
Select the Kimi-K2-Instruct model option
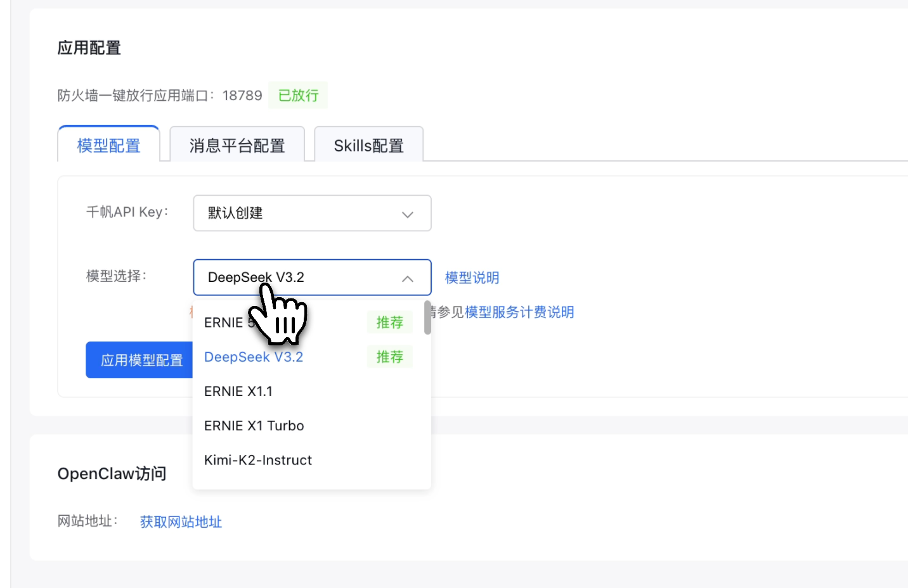point(257,460)
